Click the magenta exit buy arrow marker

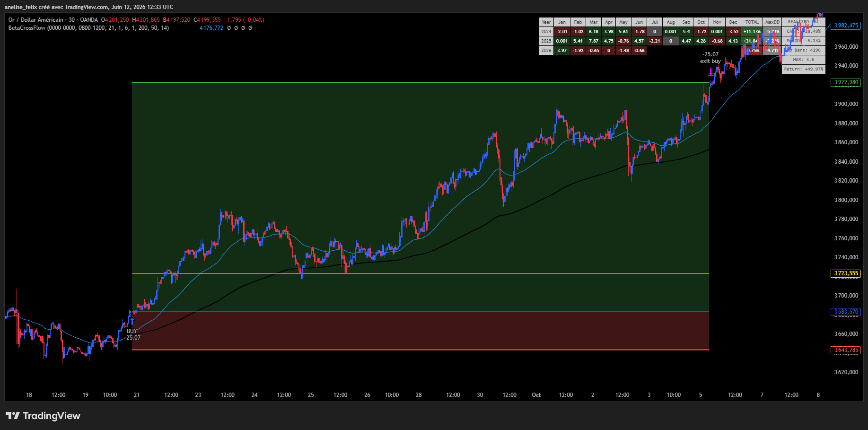(710, 73)
